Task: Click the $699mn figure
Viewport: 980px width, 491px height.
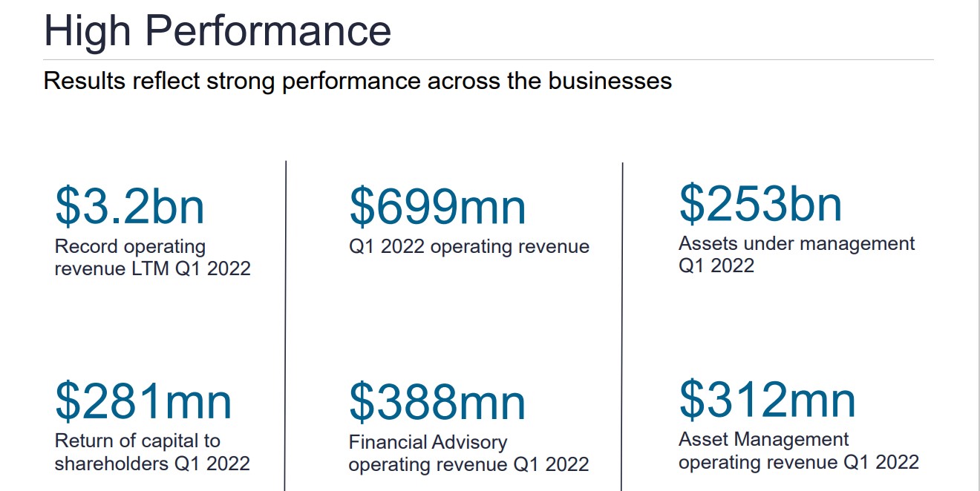Action: (x=437, y=206)
